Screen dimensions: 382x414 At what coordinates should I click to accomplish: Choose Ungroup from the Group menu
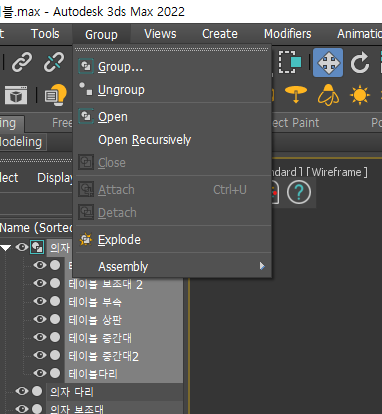[172, 90]
